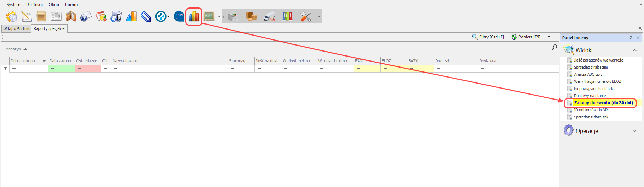This screenshot has height=187, width=644.
Task: Click the Pobierz [F5] button
Action: click(526, 37)
